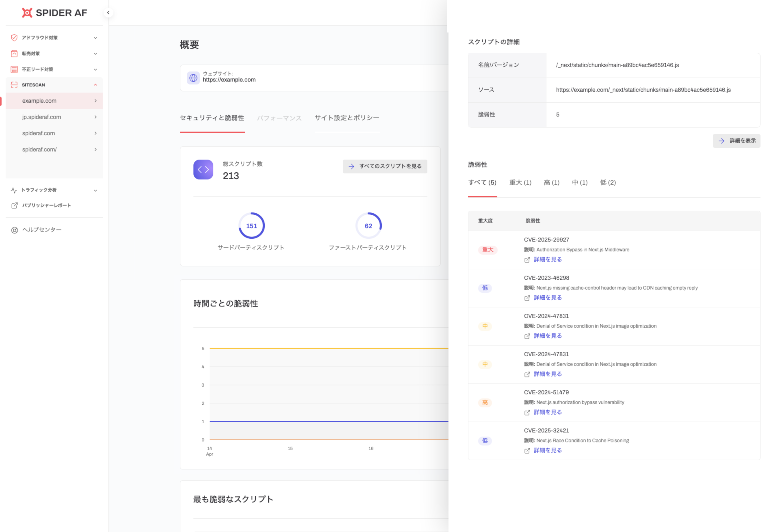Switch to パフォーマンス tab
The width and height of the screenshot is (780, 532).
[279, 118]
